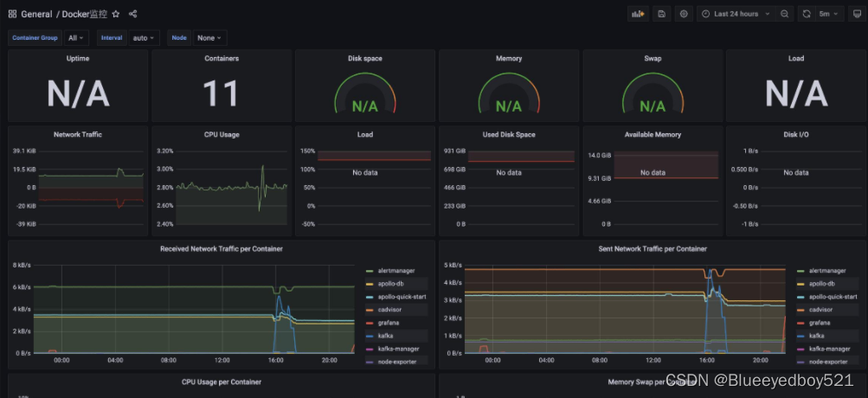Screen dimensions: 868x398
Task: Click the Swap gauge
Action: click(653, 93)
